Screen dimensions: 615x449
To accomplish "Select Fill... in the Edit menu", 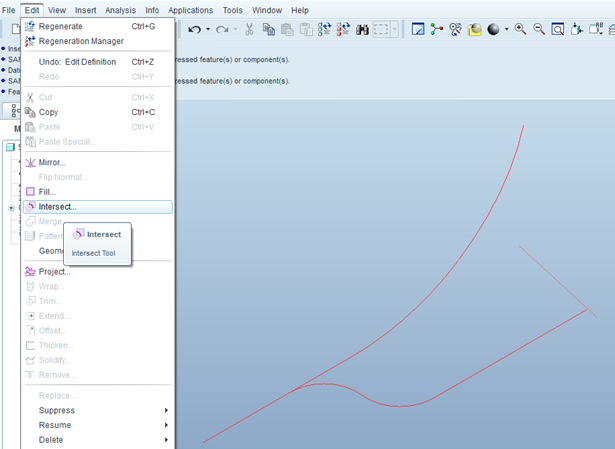I will pos(98,192).
